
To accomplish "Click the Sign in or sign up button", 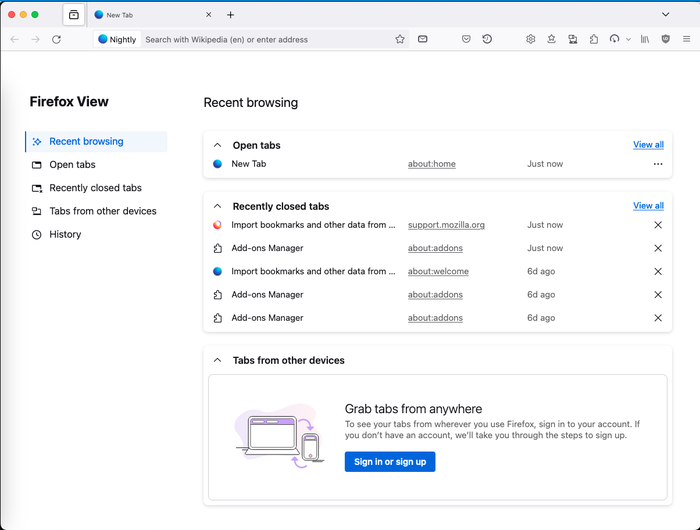I will pos(390,462).
